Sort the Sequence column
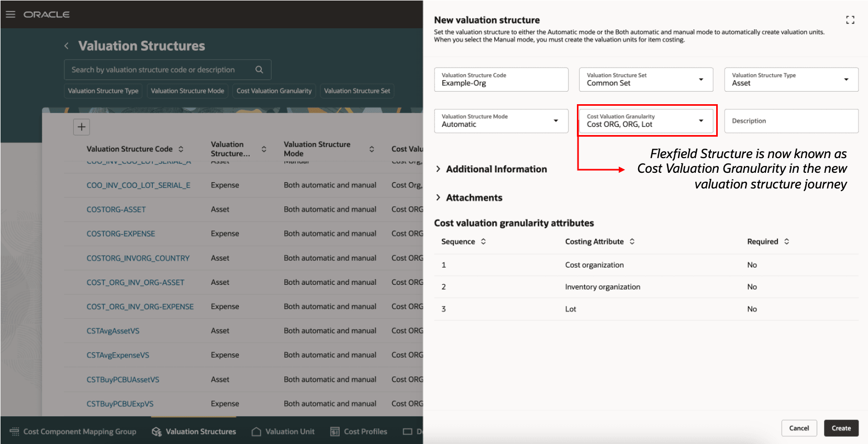The height and width of the screenshot is (444, 868). (x=483, y=241)
